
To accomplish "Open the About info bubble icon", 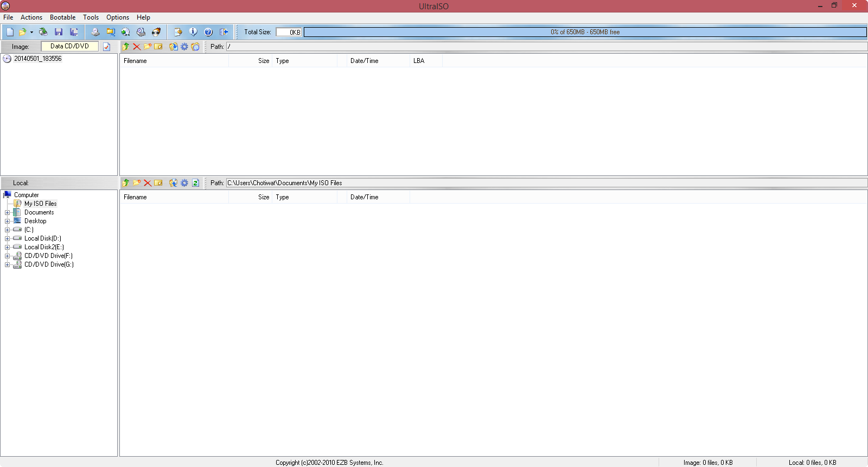I will point(193,32).
